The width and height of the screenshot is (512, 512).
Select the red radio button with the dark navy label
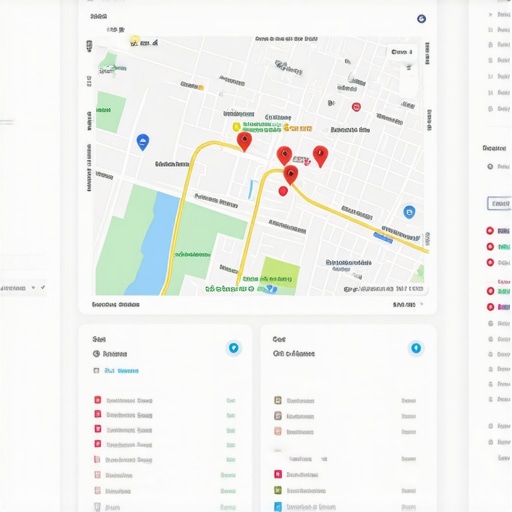point(490,231)
